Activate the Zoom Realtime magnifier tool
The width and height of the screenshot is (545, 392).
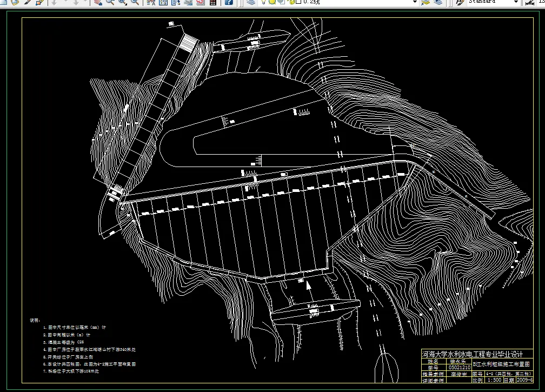click(110, 2)
